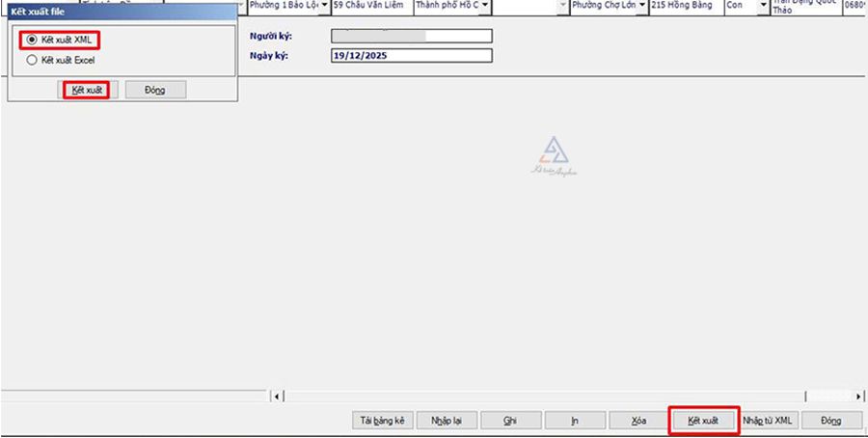
Task: Focus the Ngày ký date field
Action: [x=411, y=55]
